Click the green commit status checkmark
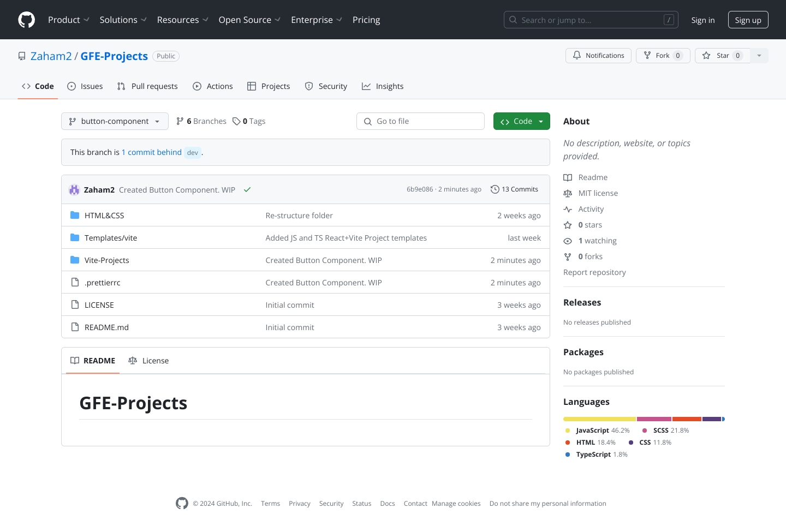 (x=247, y=190)
